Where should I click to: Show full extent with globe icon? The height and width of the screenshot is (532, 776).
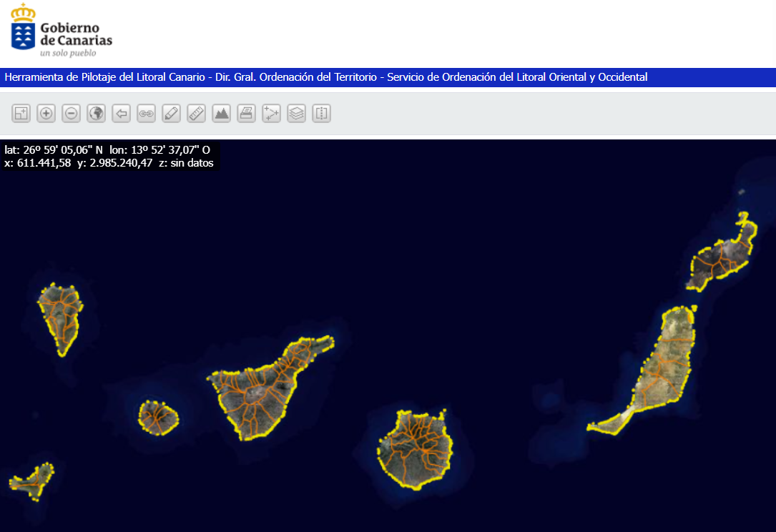97,113
